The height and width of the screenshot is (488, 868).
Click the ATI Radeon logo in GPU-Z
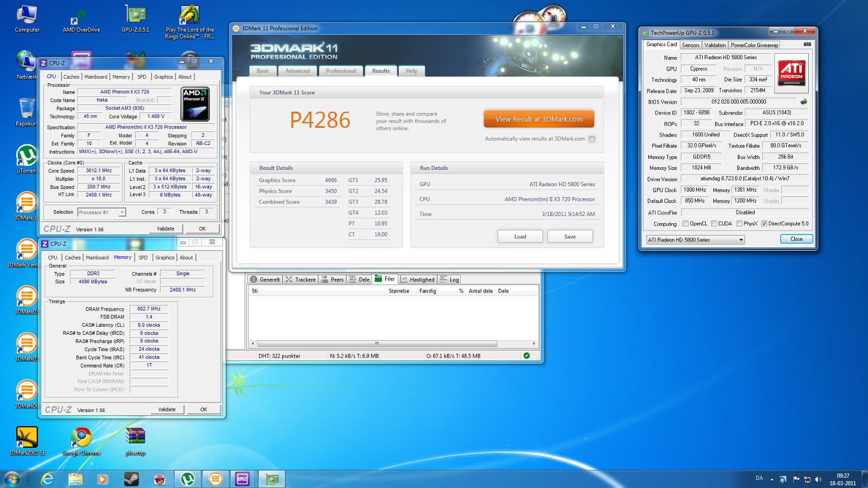tap(792, 73)
